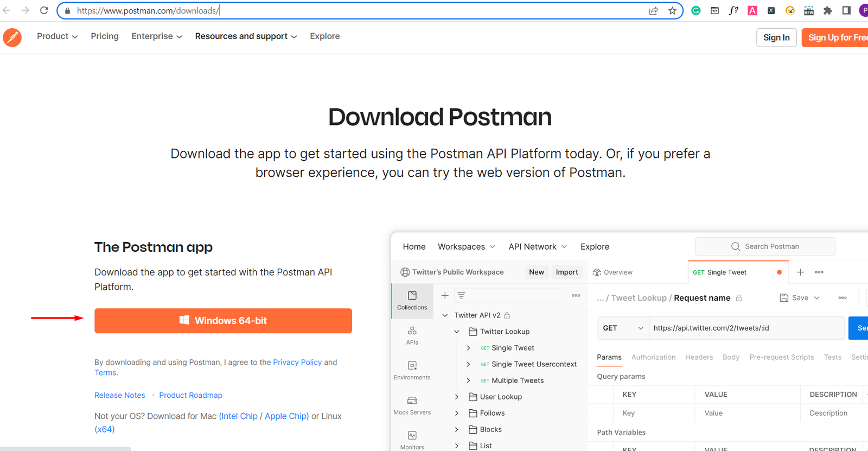
Task: Open the Pre-request Scripts tab
Action: [781, 357]
